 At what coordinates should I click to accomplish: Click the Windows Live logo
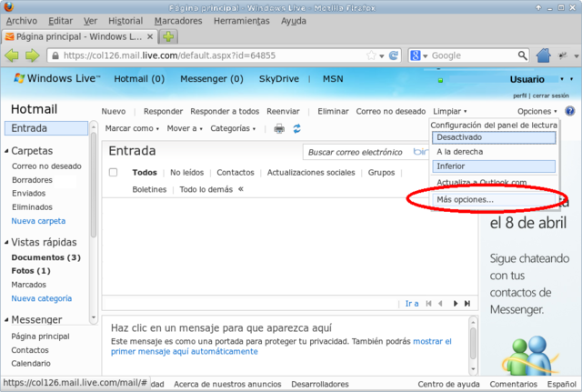pos(56,79)
